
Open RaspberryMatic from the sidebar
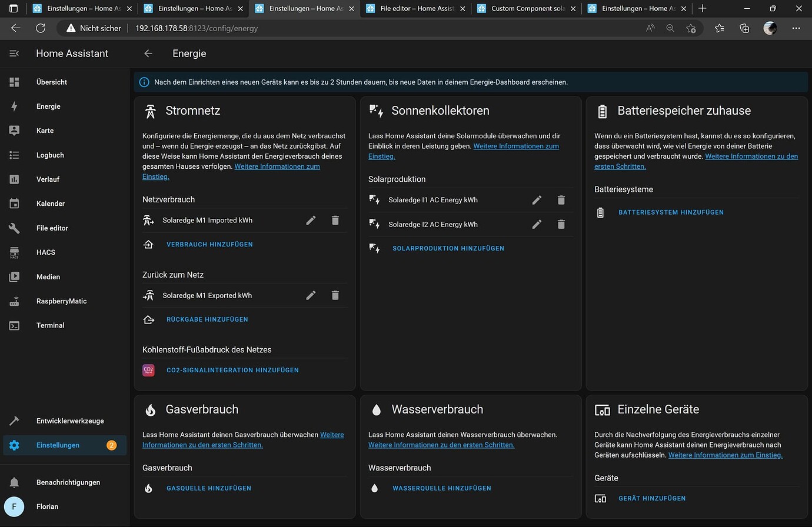click(61, 301)
